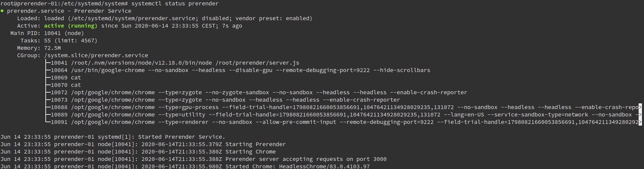Viewport: 644px width, 169px height.
Task: Click the "Starting Chrome" log message
Action: click(250, 151)
